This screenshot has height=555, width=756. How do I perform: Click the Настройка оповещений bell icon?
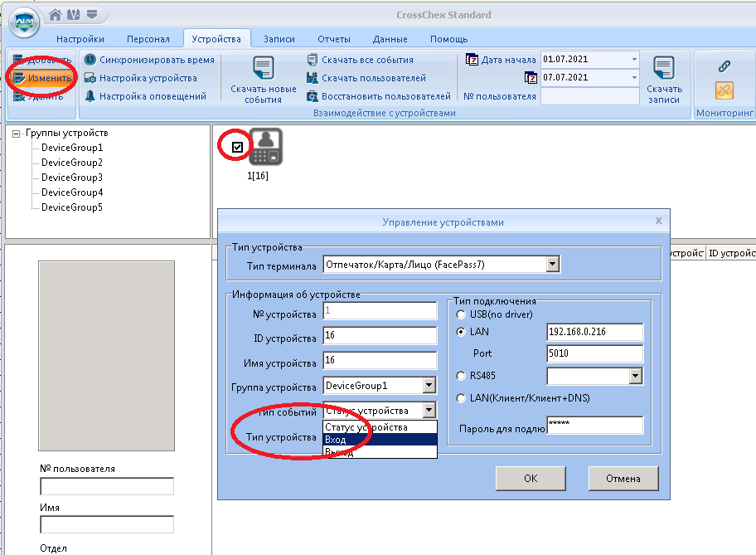tap(90, 96)
